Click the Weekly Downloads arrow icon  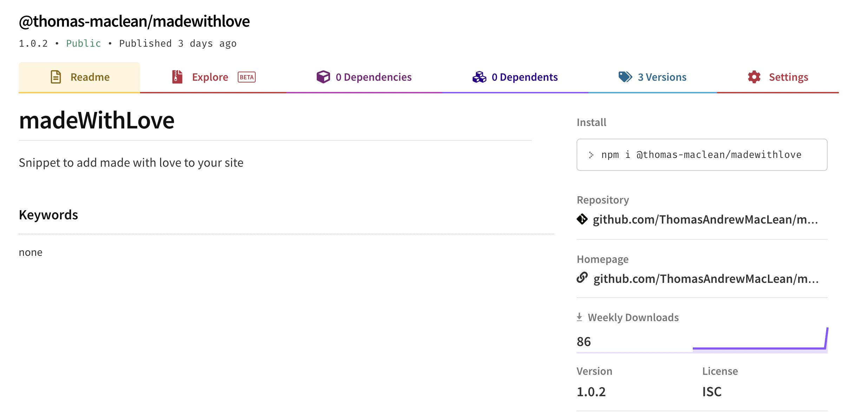[x=579, y=317]
